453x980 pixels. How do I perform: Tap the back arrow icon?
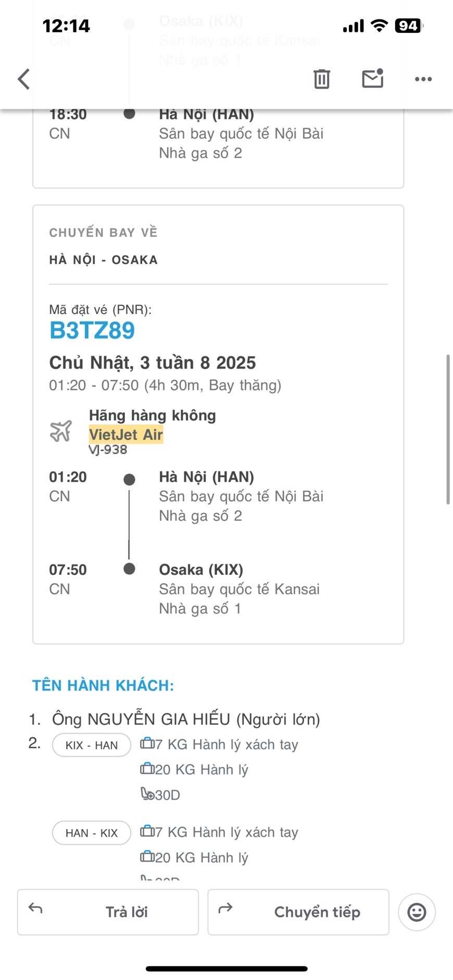click(24, 79)
